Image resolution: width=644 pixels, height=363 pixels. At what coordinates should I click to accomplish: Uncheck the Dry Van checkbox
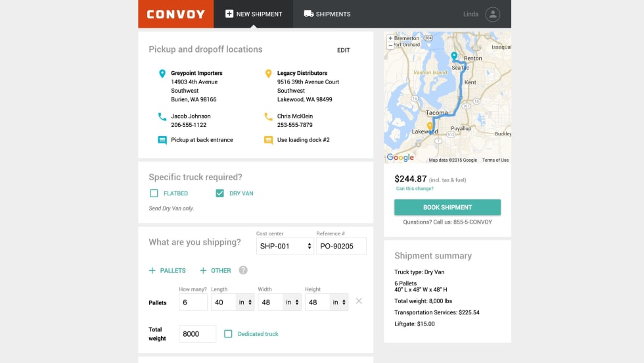pos(219,193)
